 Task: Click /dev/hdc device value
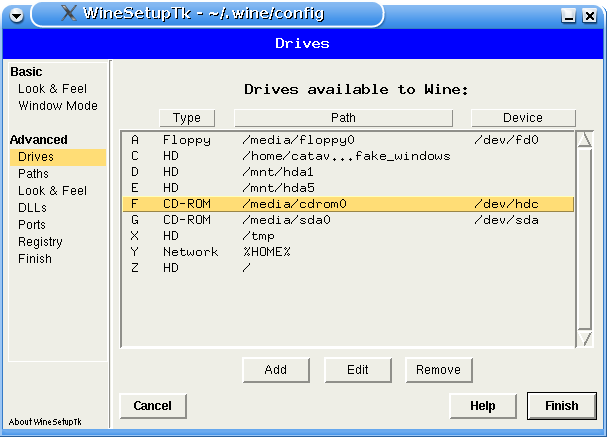tap(506, 204)
